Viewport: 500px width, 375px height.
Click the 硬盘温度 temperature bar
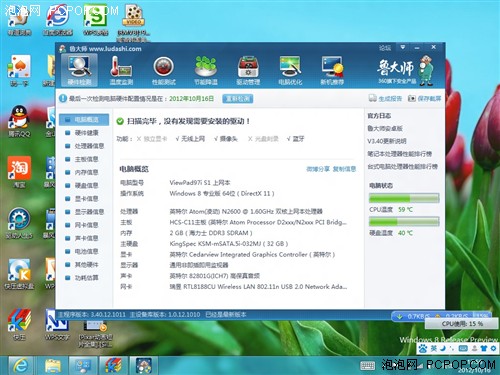coord(404,221)
